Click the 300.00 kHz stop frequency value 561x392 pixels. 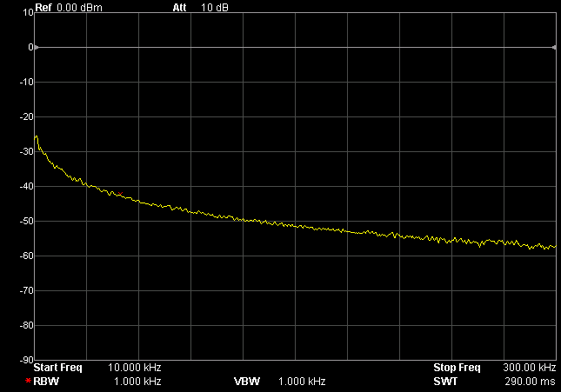[530, 368]
